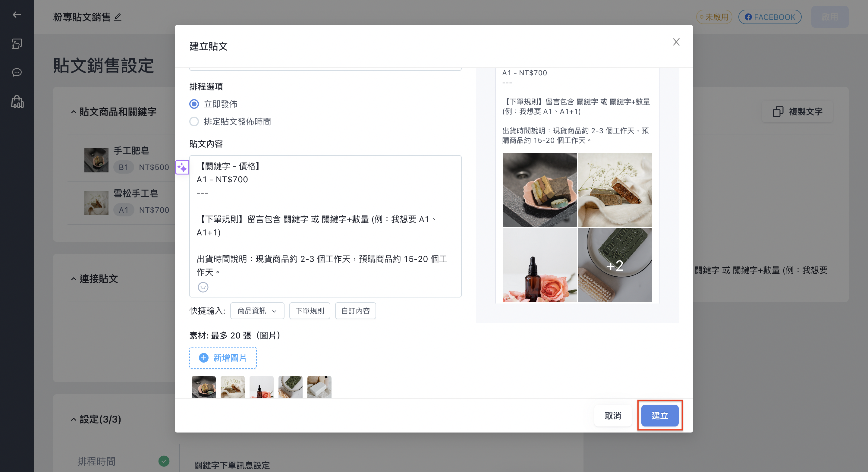Click the back arrow in the sidebar
This screenshot has width=868, height=472.
click(x=17, y=14)
